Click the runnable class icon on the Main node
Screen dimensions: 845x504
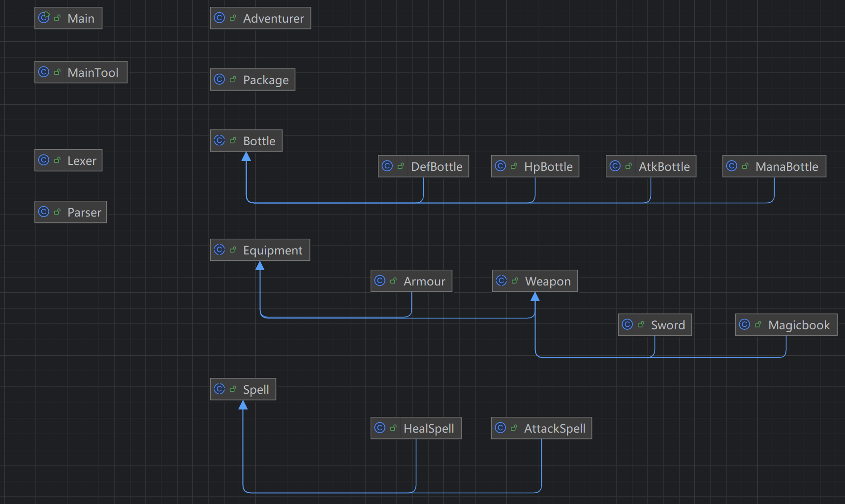(44, 18)
